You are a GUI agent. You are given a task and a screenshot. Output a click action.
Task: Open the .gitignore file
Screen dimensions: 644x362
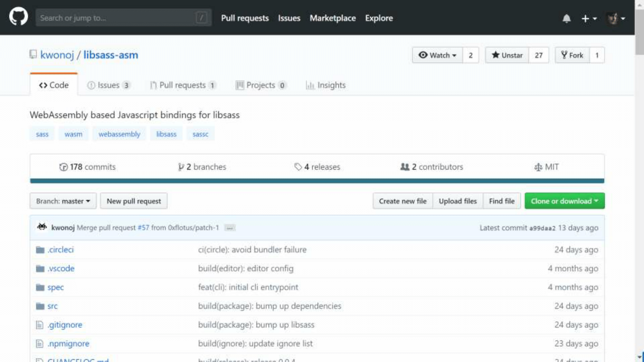click(65, 325)
